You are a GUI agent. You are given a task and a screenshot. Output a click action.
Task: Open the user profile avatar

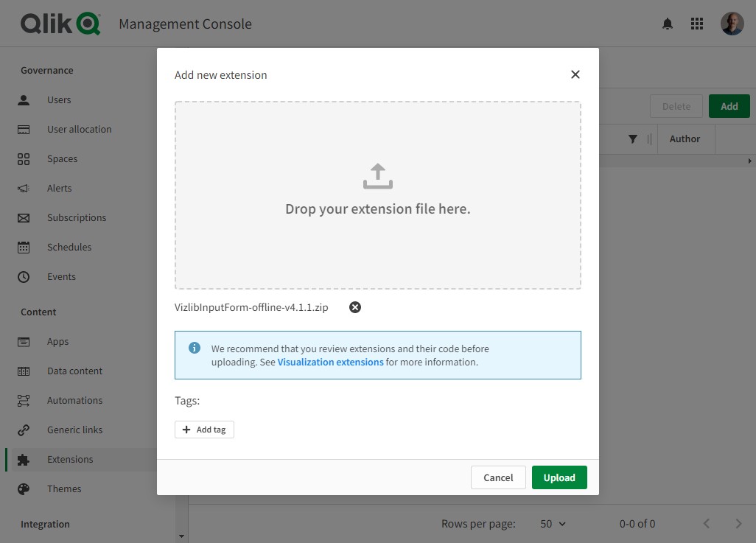pyautogui.click(x=732, y=24)
